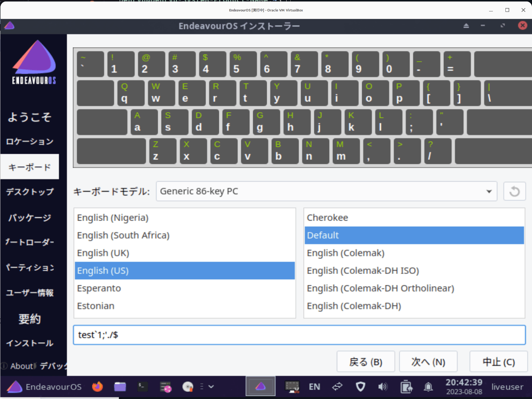532x399 pixels.
Task: Choose English (Colemak) variant
Action: [414, 253]
